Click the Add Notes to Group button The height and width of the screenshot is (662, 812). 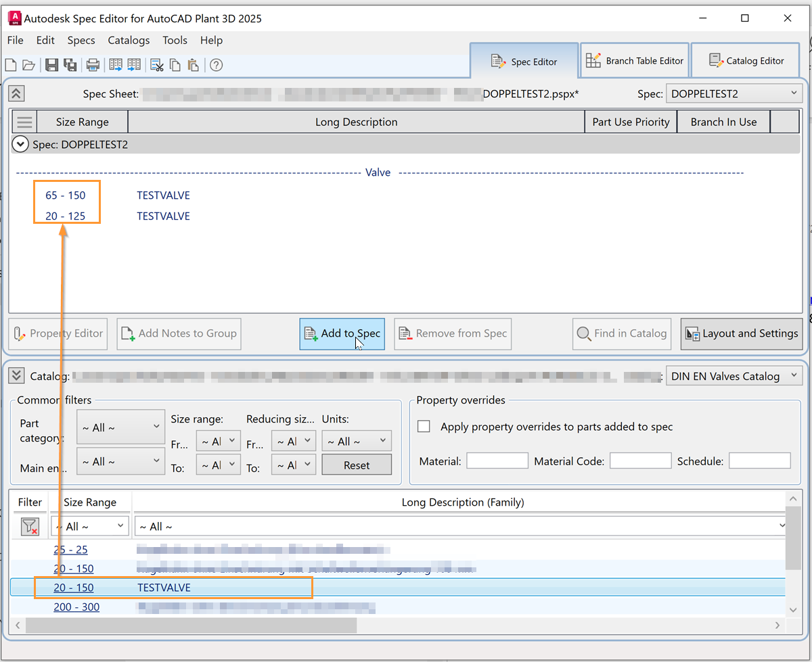point(179,334)
